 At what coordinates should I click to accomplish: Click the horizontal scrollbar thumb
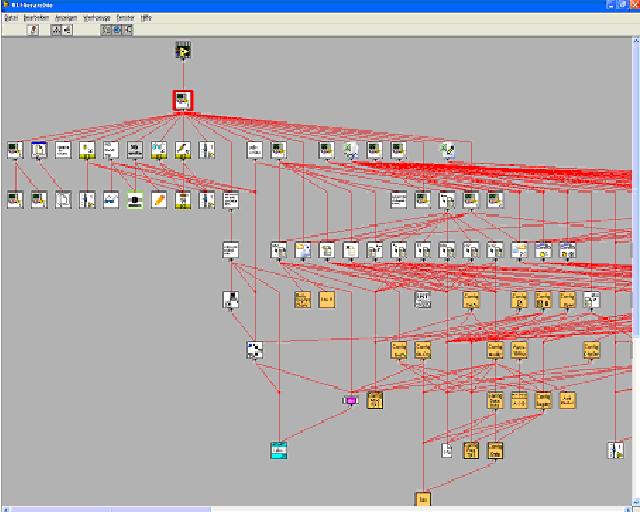tap(110, 509)
